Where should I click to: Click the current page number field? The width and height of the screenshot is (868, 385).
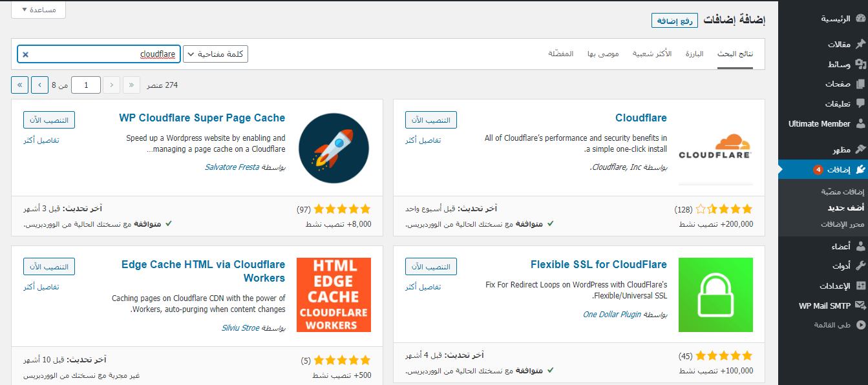[x=85, y=85]
